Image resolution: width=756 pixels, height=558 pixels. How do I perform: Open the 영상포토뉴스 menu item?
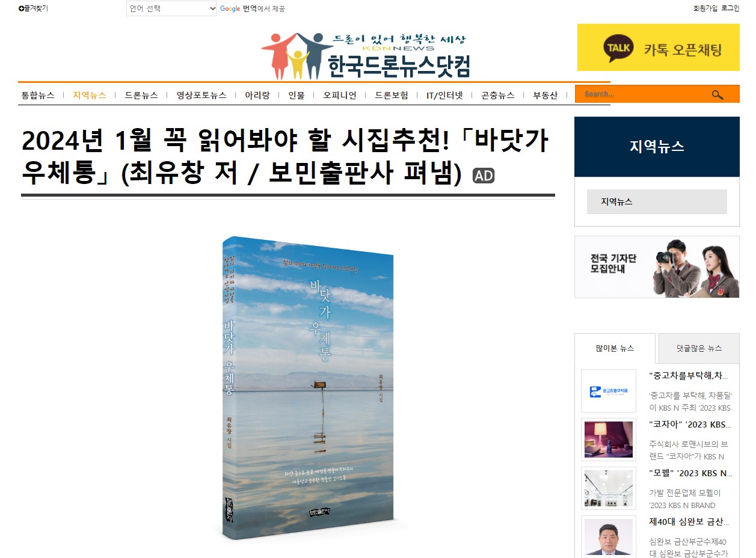click(201, 95)
